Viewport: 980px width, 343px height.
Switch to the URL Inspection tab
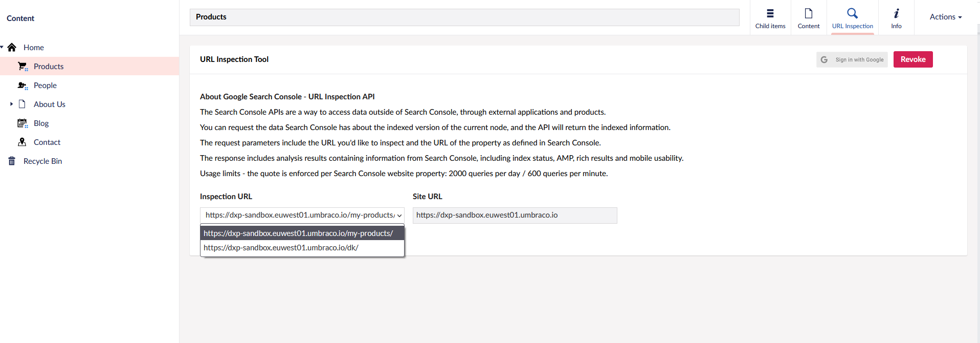853,17
